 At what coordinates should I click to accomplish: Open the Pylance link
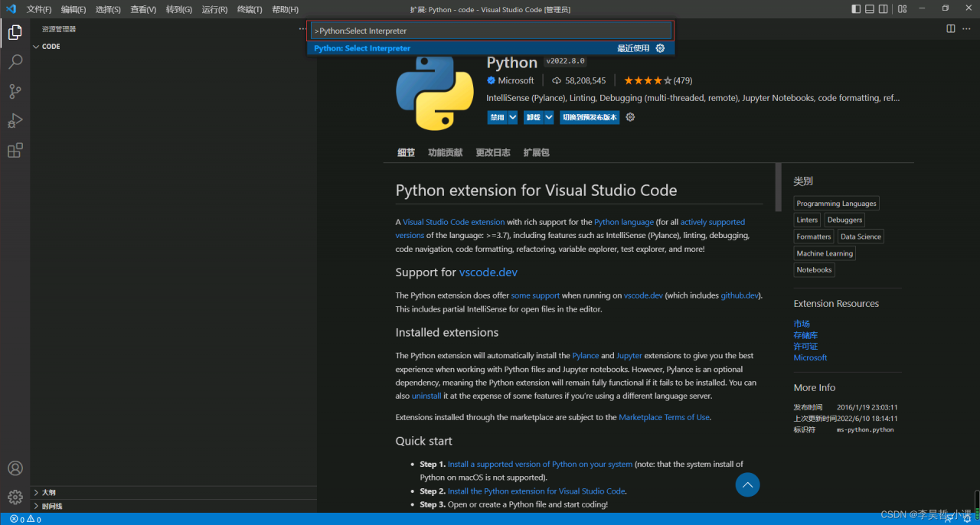[586, 355]
